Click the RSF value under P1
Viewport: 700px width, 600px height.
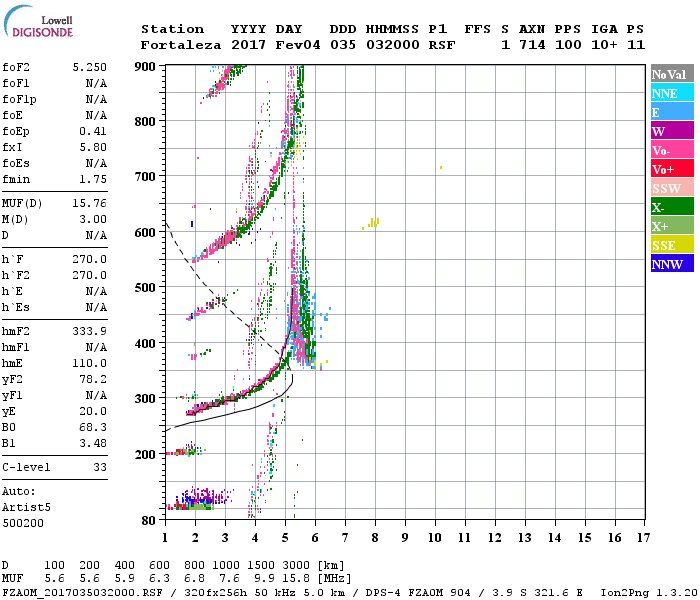(442, 45)
